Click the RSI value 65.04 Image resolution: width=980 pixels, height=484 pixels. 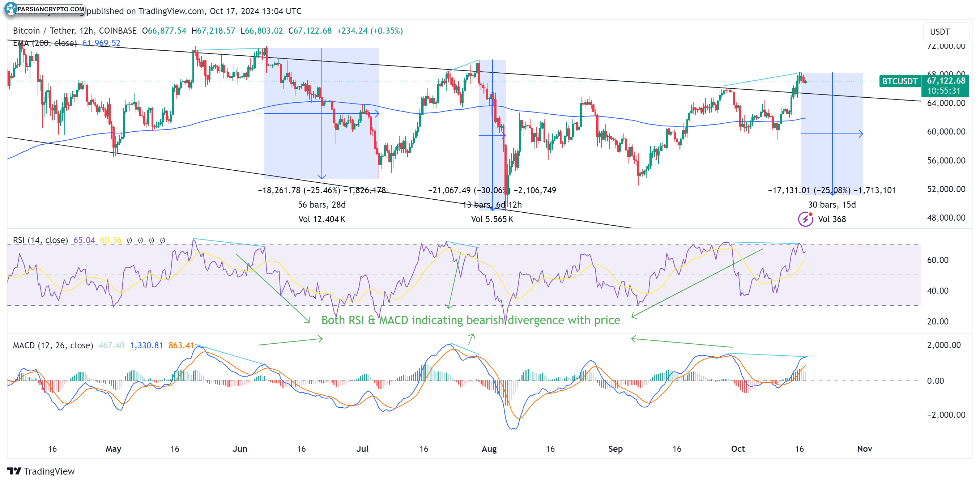click(x=84, y=240)
